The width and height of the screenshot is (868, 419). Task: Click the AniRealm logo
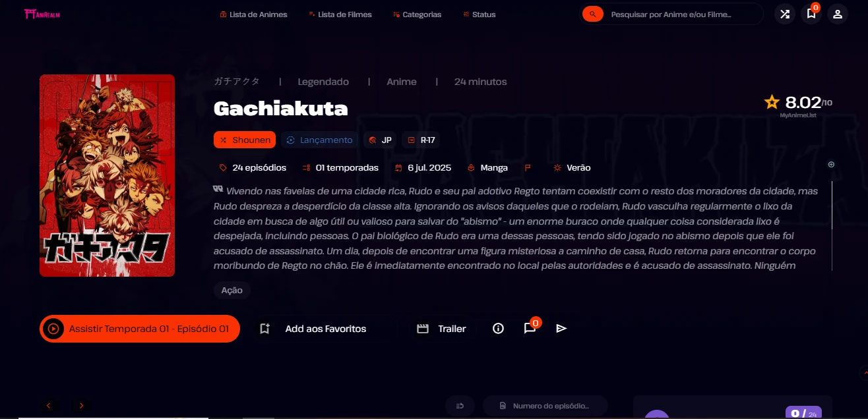[x=42, y=14]
